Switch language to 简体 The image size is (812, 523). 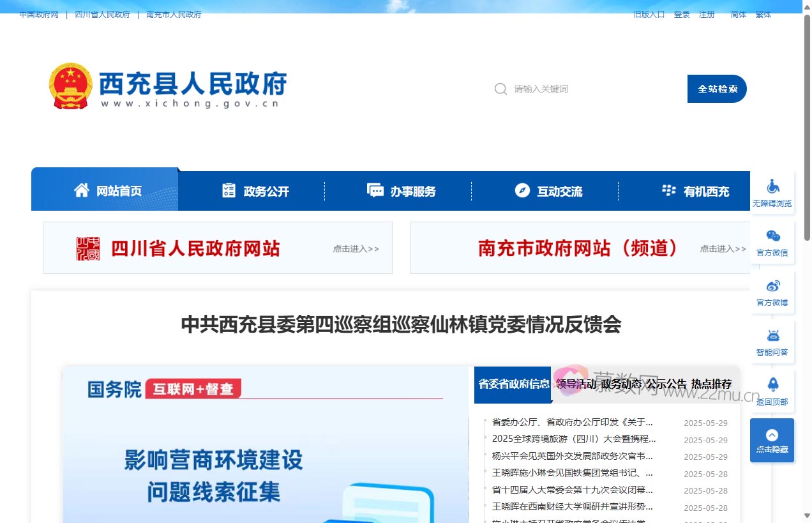pyautogui.click(x=738, y=14)
